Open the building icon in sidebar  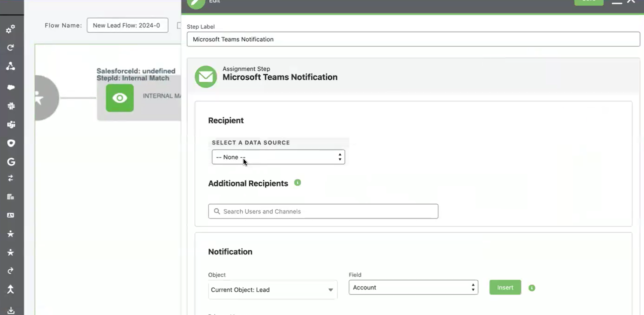pos(11,197)
